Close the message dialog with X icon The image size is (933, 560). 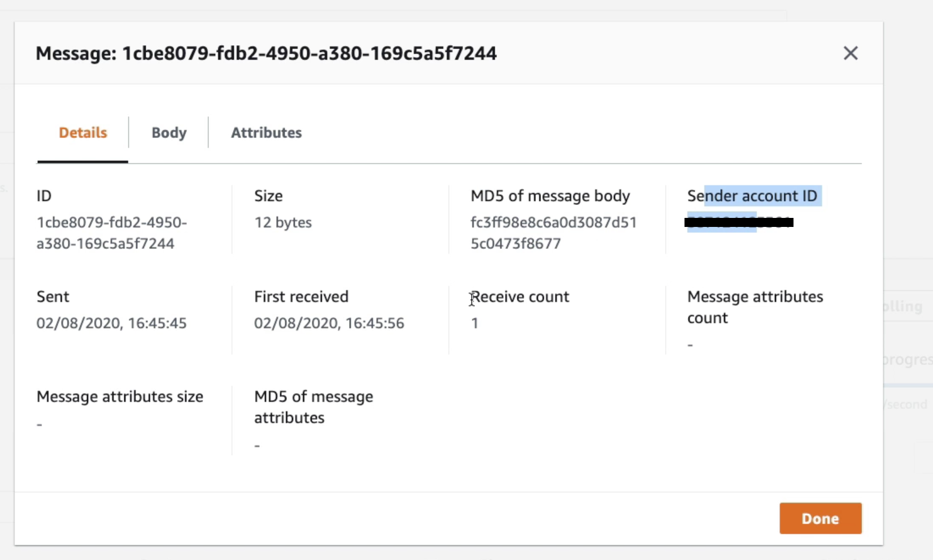[851, 53]
